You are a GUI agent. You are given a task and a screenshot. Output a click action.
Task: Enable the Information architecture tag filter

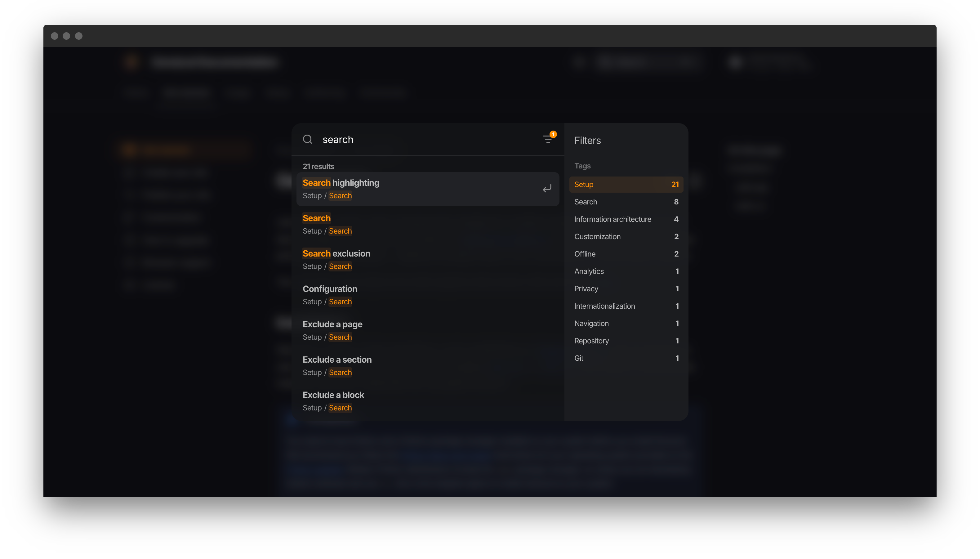tap(626, 219)
